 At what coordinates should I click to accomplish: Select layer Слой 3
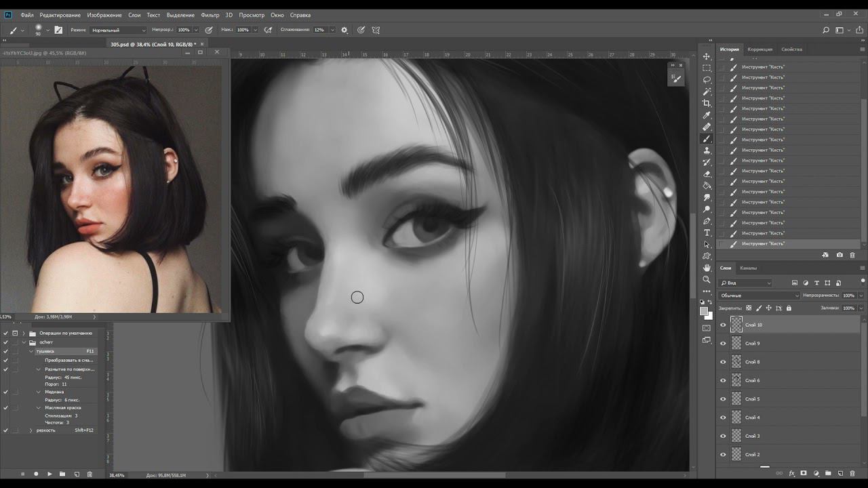(780, 436)
